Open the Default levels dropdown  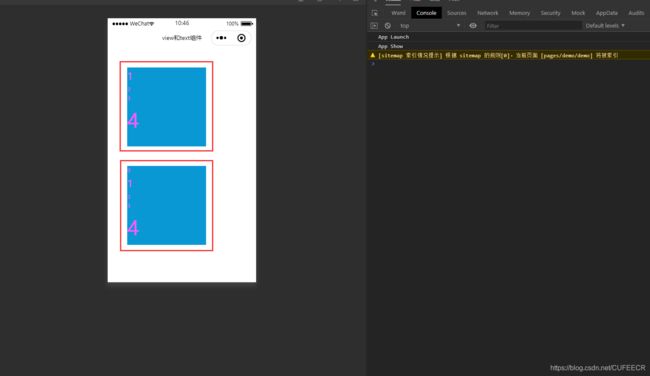point(605,26)
